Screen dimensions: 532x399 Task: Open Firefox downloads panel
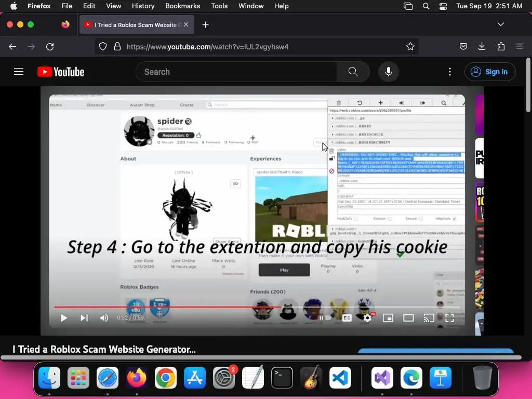tap(482, 46)
